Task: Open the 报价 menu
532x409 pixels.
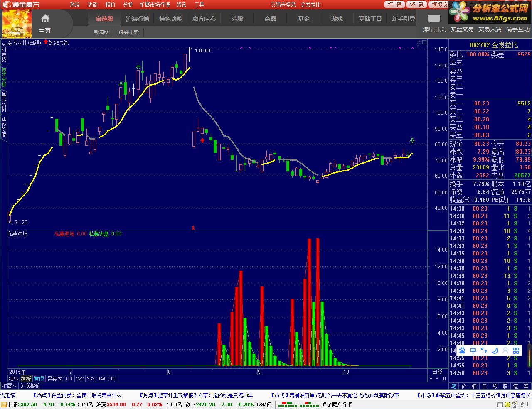Action: click(110, 5)
